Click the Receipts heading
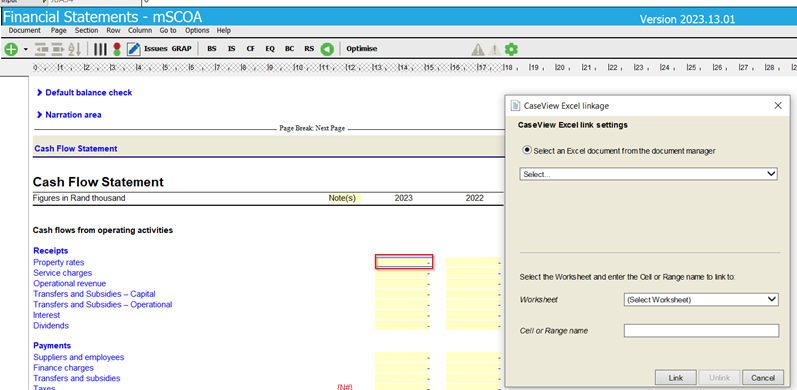 click(50, 251)
